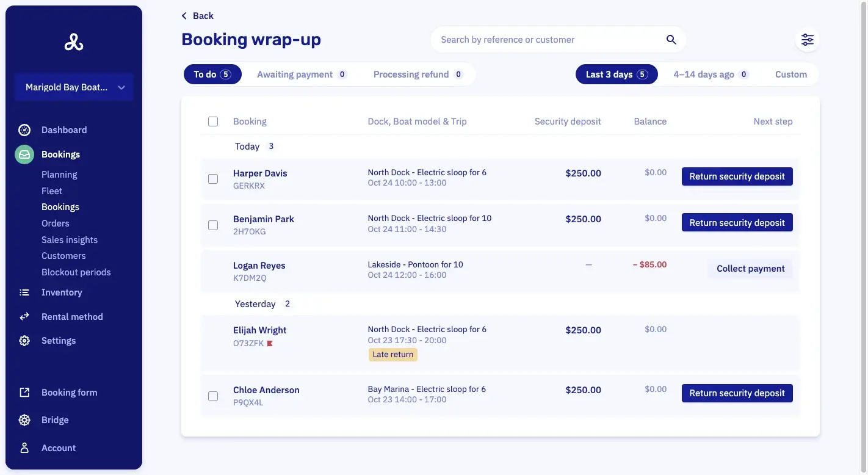The height and width of the screenshot is (475, 868).
Task: Select the Last 3 days filter
Action: 617,74
